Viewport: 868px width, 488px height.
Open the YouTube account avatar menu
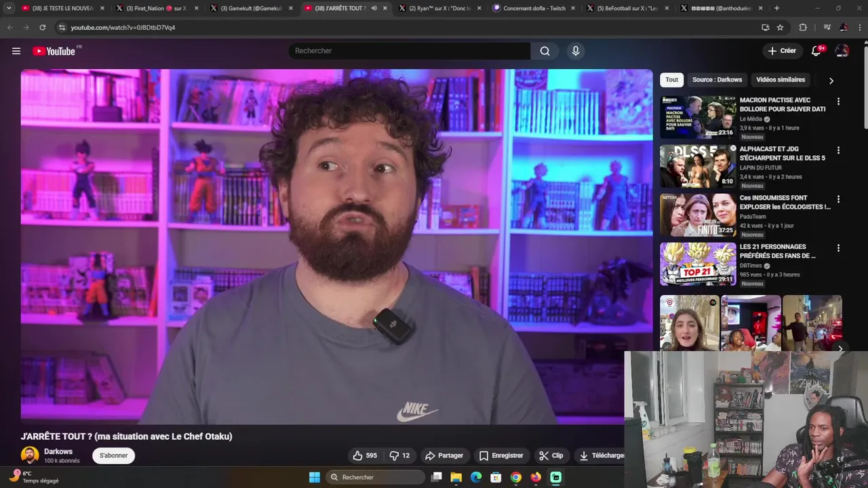point(842,51)
